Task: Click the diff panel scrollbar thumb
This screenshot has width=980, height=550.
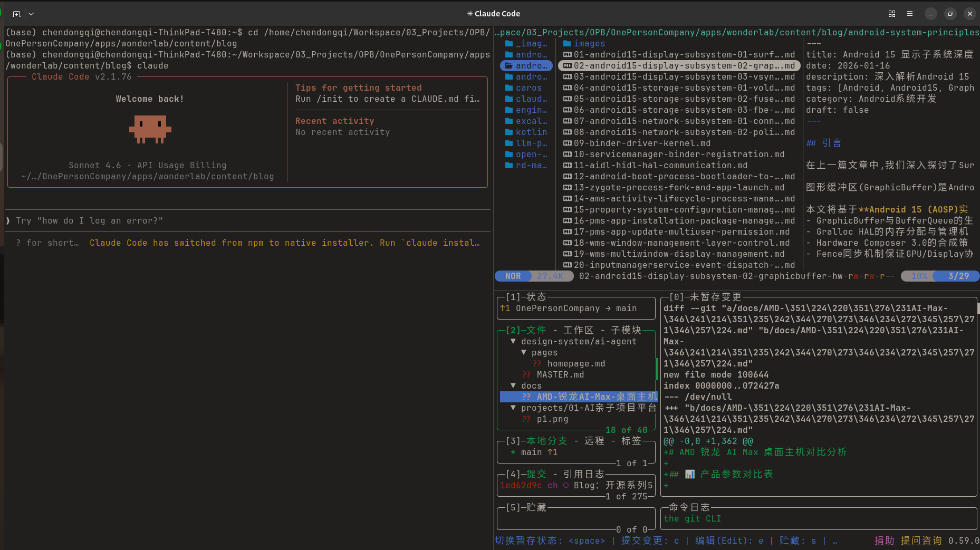Action: [978, 308]
